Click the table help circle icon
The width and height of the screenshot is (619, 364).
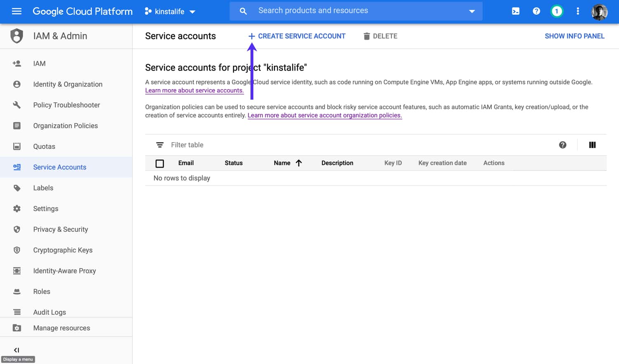[563, 145]
